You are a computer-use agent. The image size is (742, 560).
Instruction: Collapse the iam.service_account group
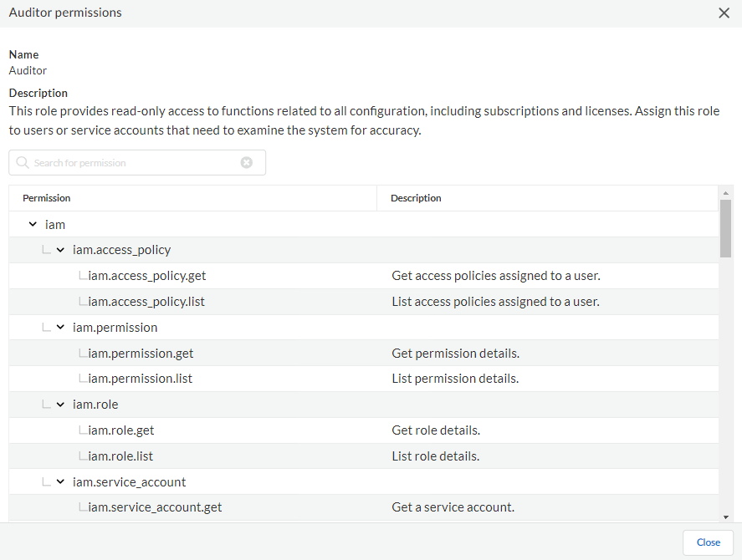(60, 482)
